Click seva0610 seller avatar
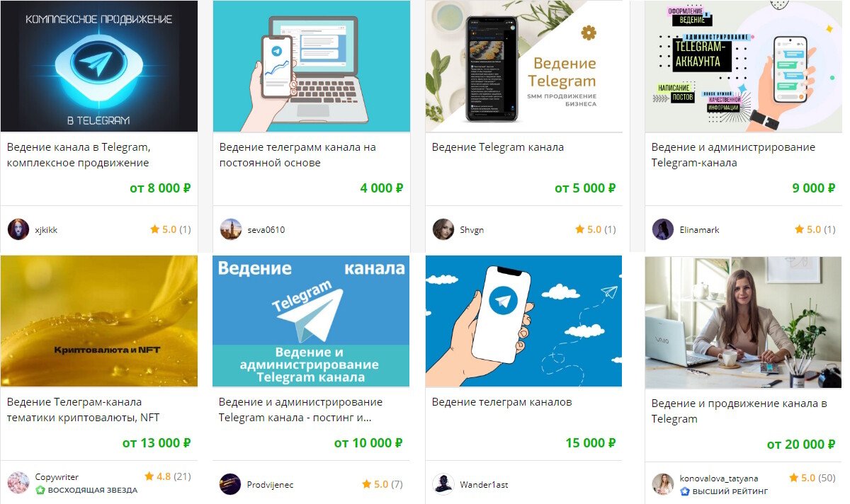Screen dimensions: 850x504 pyautogui.click(x=231, y=229)
